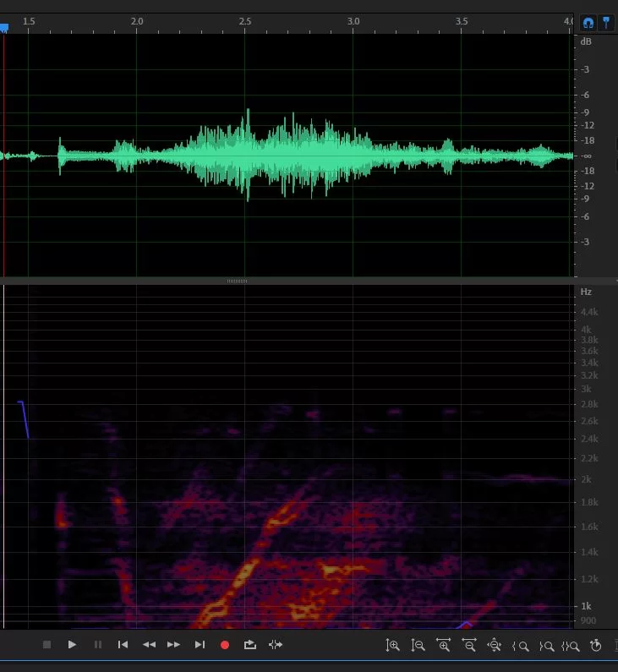Move playhead to next marker
Image resolution: width=618 pixels, height=672 pixels.
pos(200,645)
